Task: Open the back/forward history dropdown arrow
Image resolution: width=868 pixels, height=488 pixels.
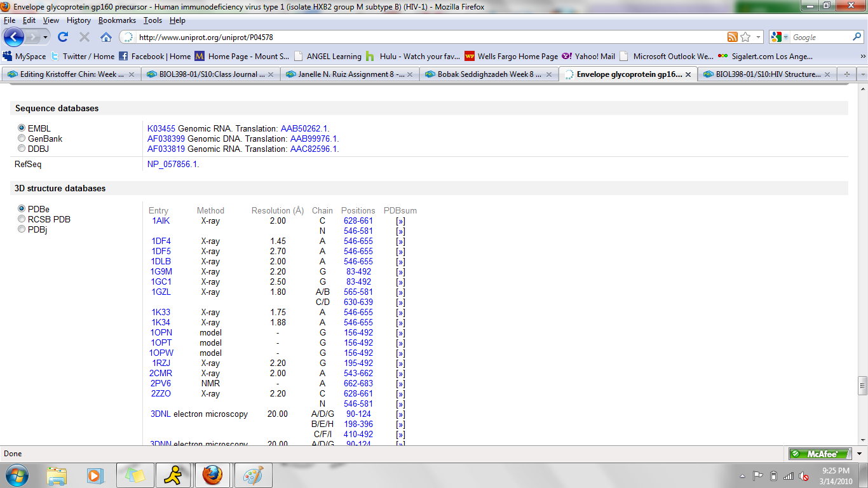Action: (x=45, y=37)
